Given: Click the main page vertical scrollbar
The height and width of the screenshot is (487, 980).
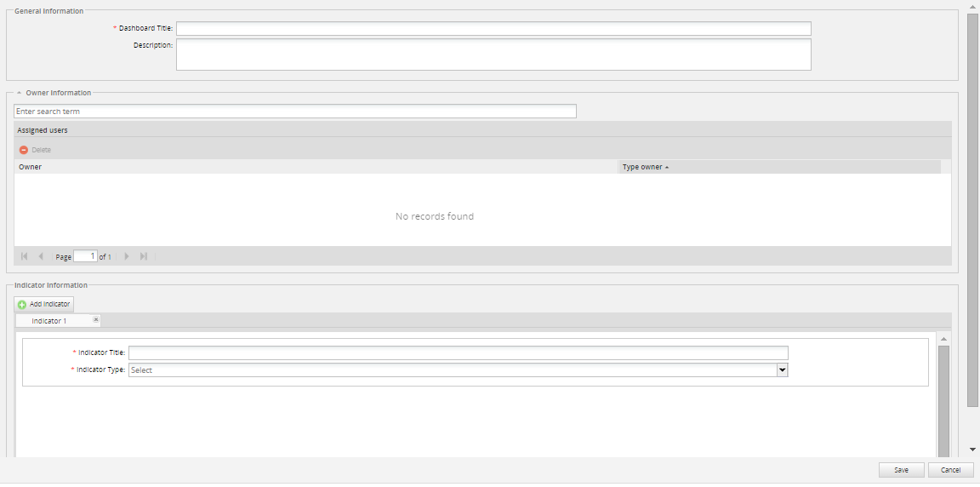Looking at the screenshot, I should point(972,213).
